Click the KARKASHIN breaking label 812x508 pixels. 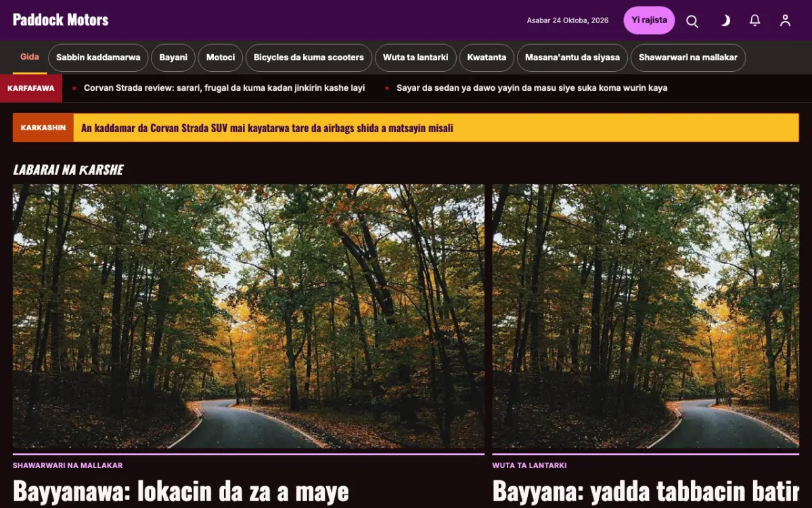tap(43, 128)
